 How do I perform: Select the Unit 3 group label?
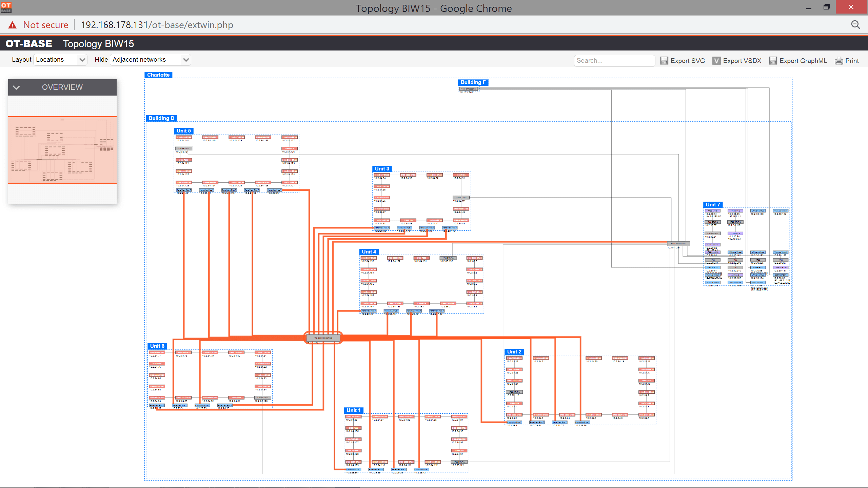coord(382,169)
